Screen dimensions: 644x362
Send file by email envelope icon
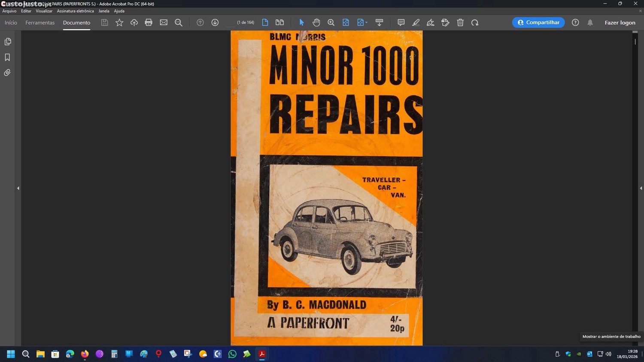click(164, 23)
